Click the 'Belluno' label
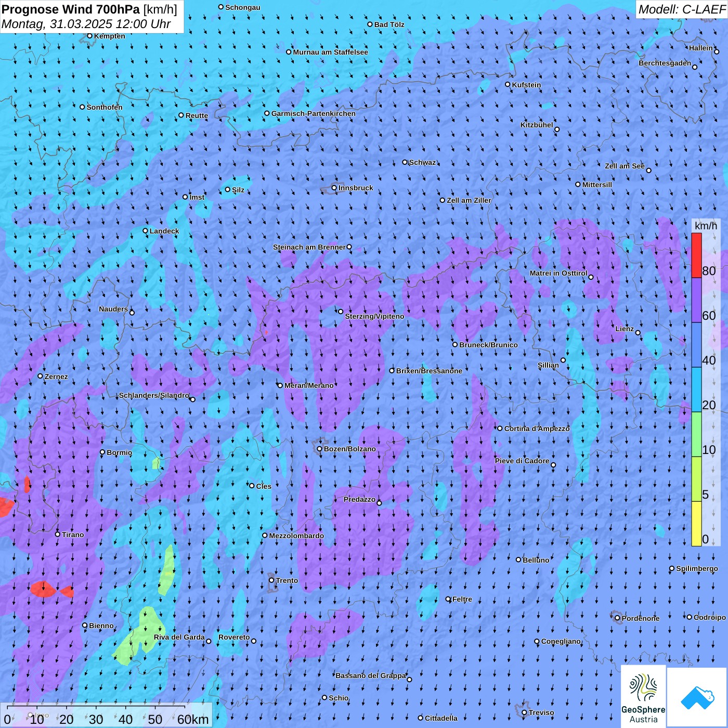 [536, 560]
